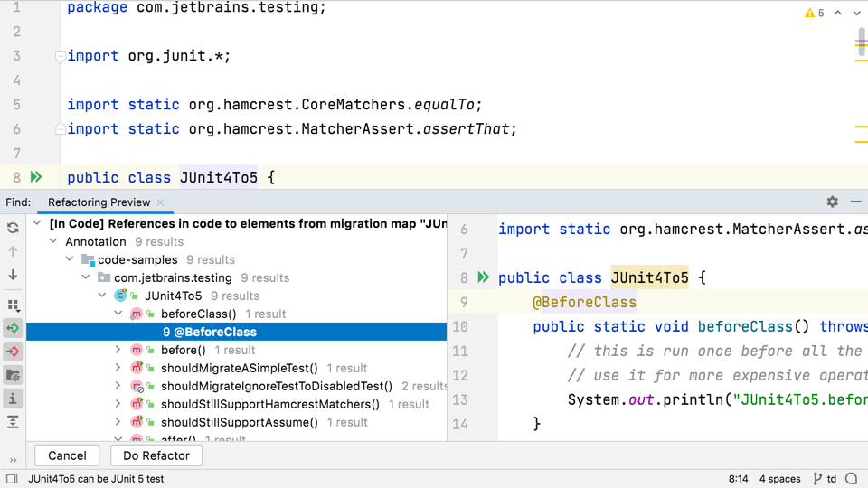Jump to next occurrence with down arrow
Screen dimensions: 868x488
(13, 275)
